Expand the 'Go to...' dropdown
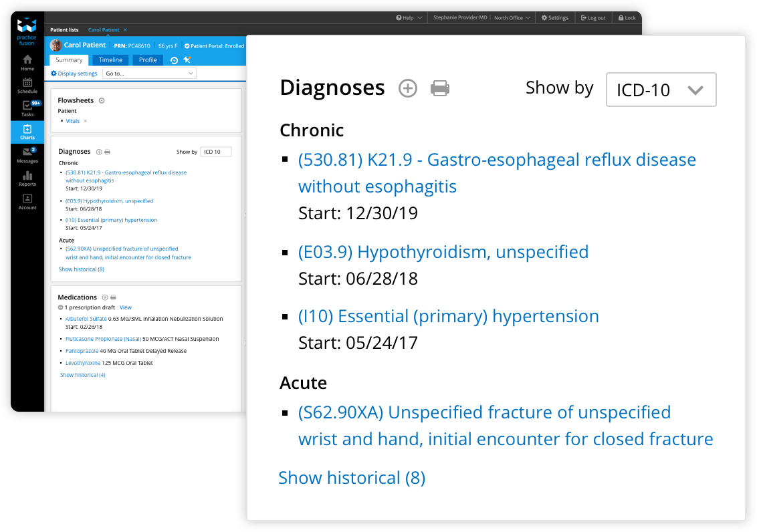 click(x=149, y=74)
